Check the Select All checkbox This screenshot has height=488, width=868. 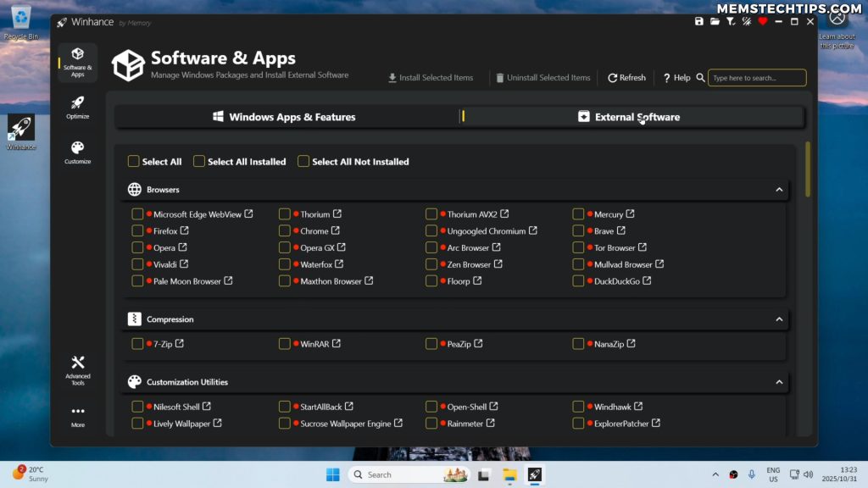tap(134, 161)
